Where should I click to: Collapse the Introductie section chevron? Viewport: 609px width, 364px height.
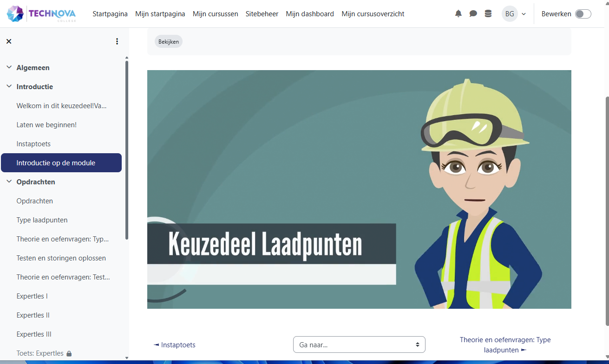[9, 87]
